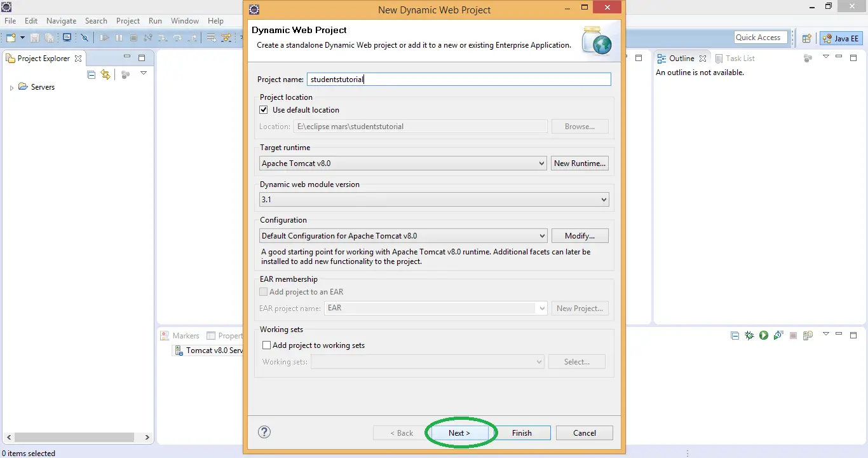
Task: Click the Cancel button
Action: click(585, 433)
